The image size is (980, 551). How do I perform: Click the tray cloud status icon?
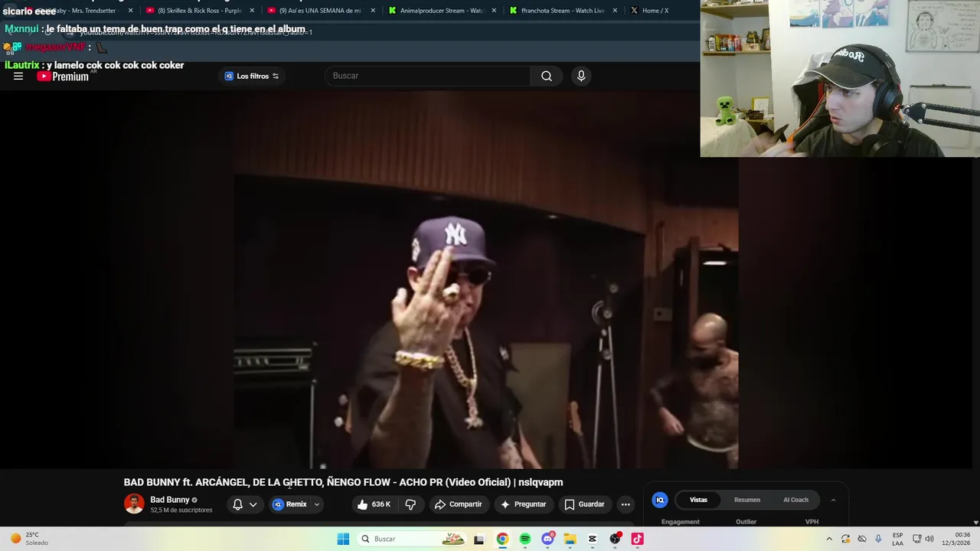(862, 539)
